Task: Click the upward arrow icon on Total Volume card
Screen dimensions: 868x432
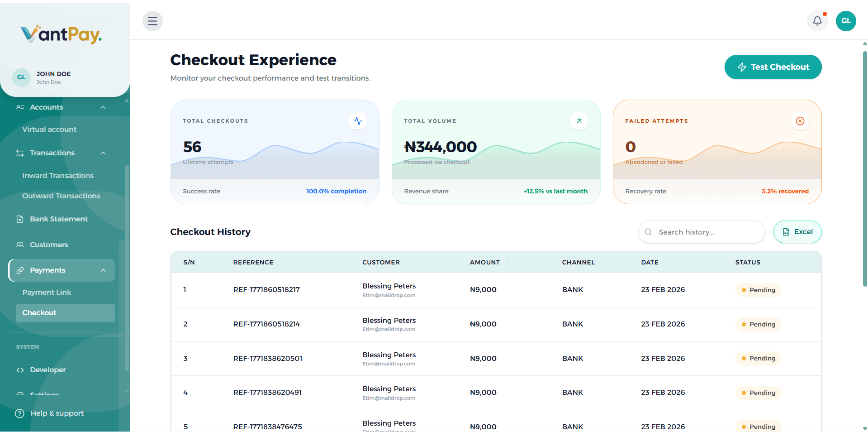Action: click(x=579, y=121)
